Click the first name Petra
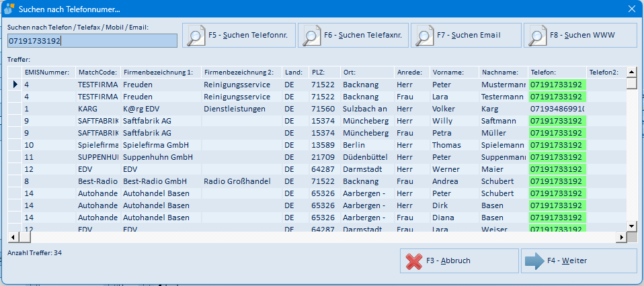The width and height of the screenshot is (644, 286). point(454,133)
